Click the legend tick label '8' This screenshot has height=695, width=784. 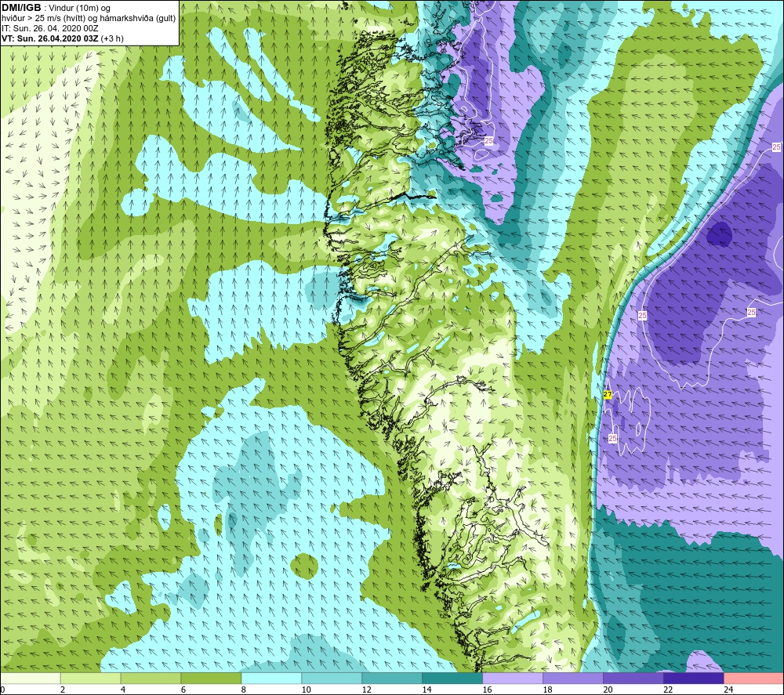point(244,690)
